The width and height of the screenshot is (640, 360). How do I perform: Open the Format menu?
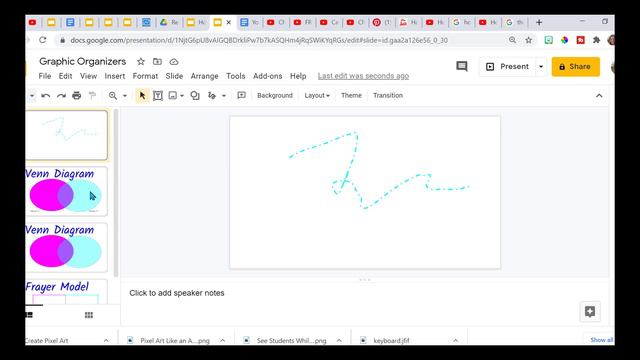tap(145, 76)
